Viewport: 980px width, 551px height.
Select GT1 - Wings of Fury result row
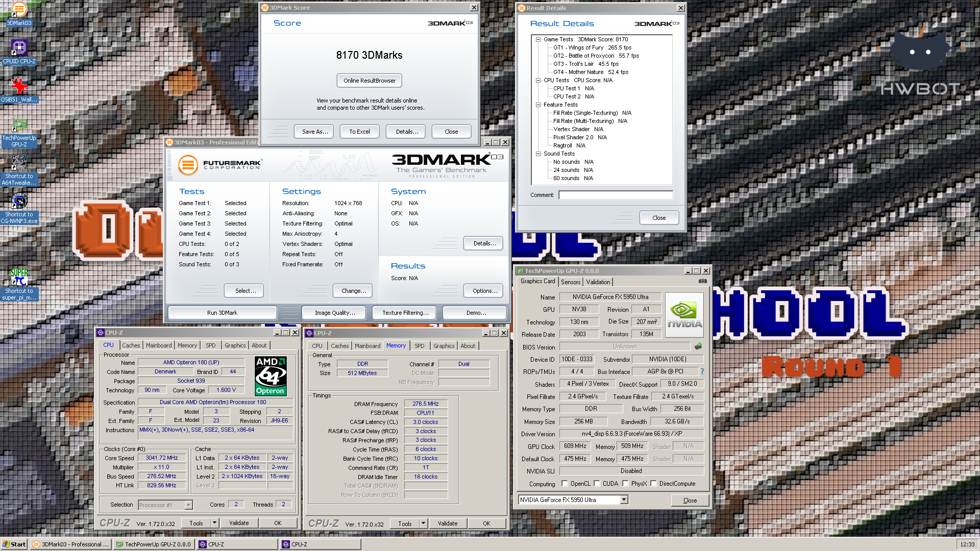pyautogui.click(x=592, y=47)
